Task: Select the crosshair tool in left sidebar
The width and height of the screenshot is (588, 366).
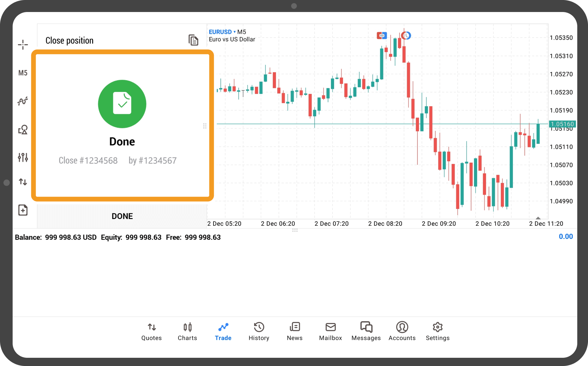Action: (x=23, y=45)
